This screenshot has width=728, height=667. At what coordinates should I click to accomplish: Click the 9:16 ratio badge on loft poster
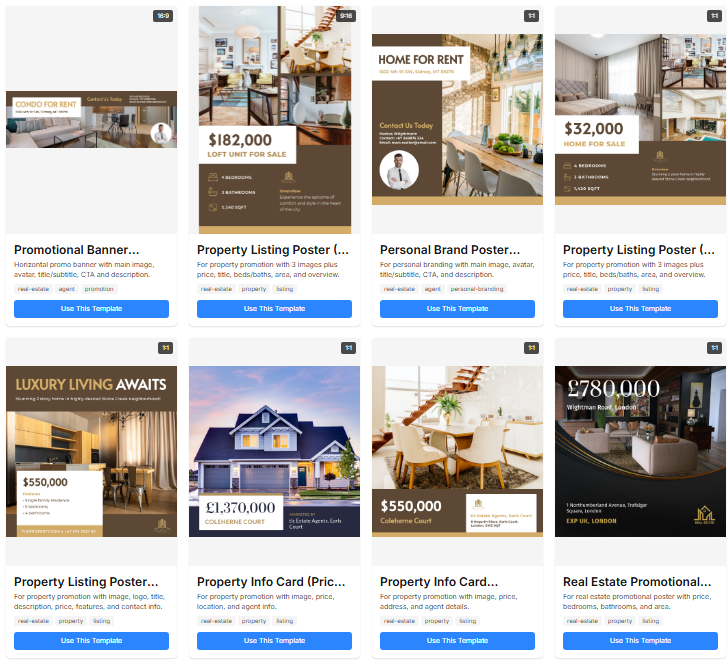click(x=346, y=16)
